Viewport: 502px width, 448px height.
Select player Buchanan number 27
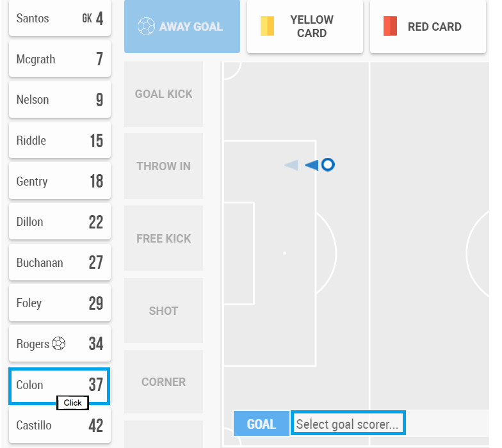[60, 262]
